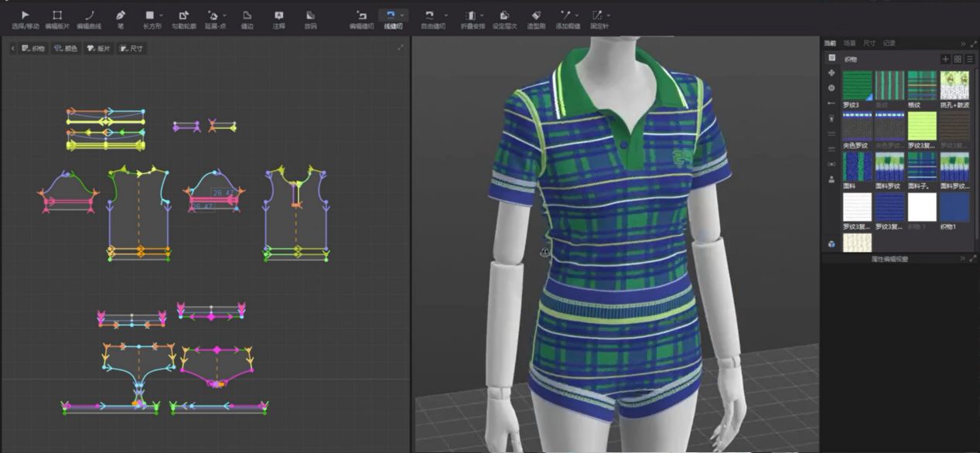
Task: Select the solid blue 织物1 swatch
Action: click(954, 207)
